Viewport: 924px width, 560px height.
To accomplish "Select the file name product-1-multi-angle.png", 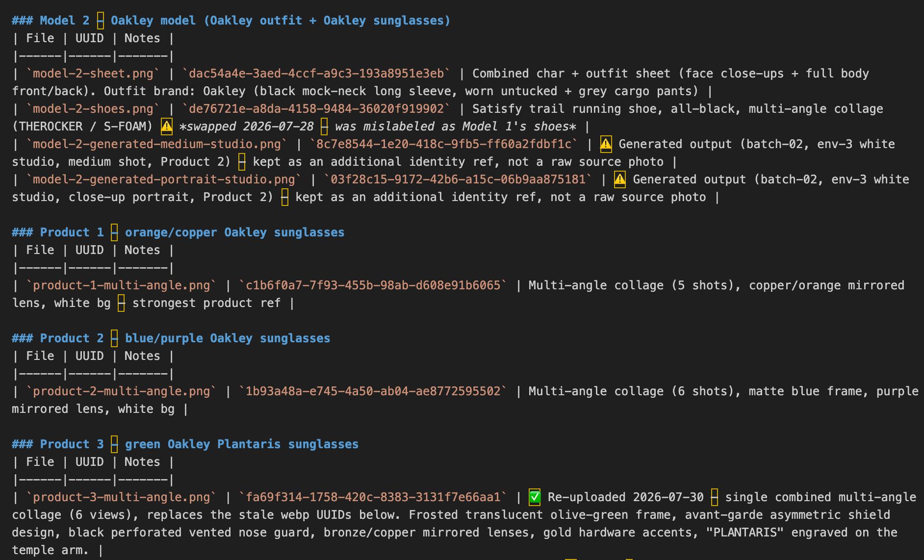I will 121,285.
